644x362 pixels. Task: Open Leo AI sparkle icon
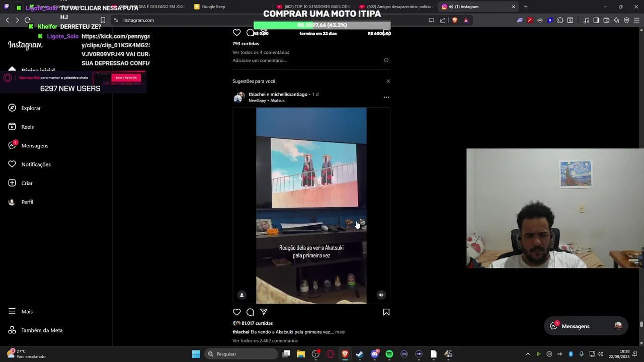(616, 20)
